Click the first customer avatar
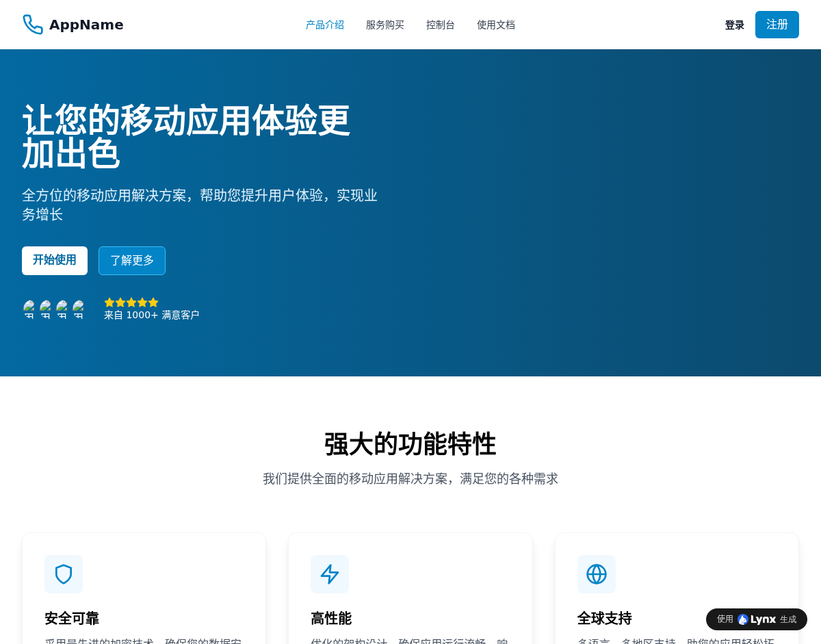This screenshot has height=644, width=821. 29,309
